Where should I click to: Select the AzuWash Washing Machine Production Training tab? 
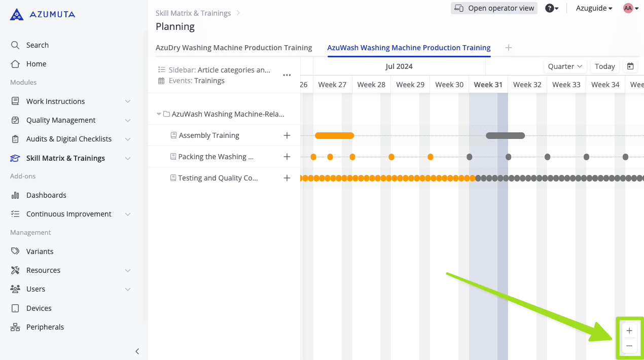point(409,48)
